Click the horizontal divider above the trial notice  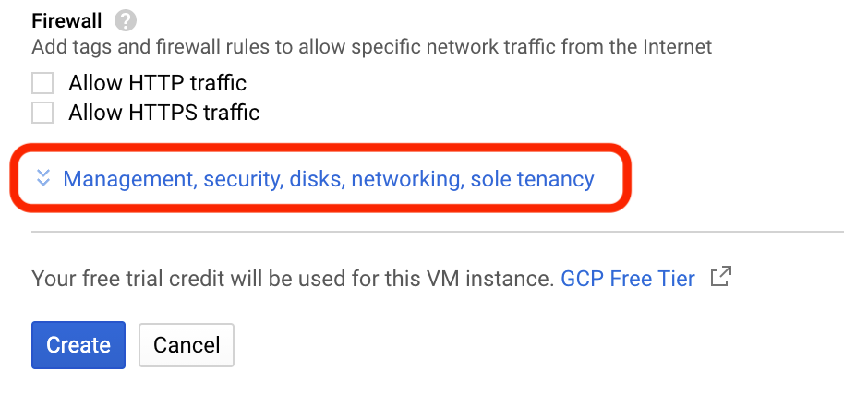pos(438,232)
